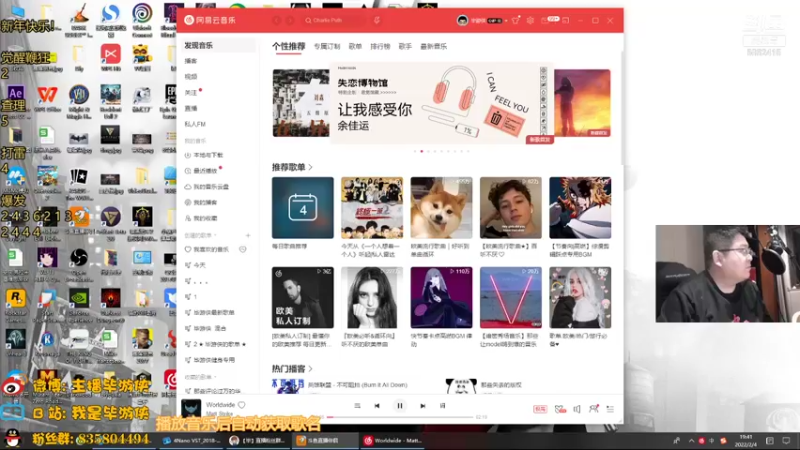The width and height of the screenshot is (800, 450).
Task: Switch to the 最新音乐 tab
Action: coord(433,46)
